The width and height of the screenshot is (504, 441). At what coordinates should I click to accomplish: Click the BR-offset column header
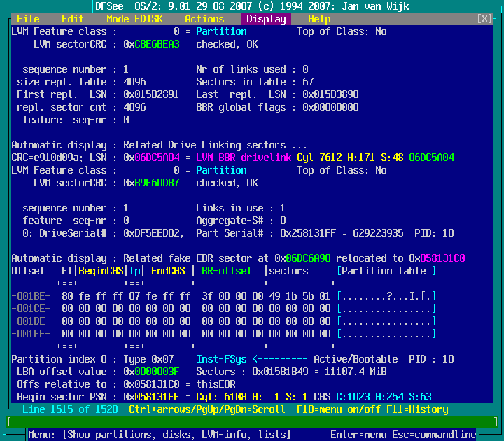pyautogui.click(x=227, y=271)
